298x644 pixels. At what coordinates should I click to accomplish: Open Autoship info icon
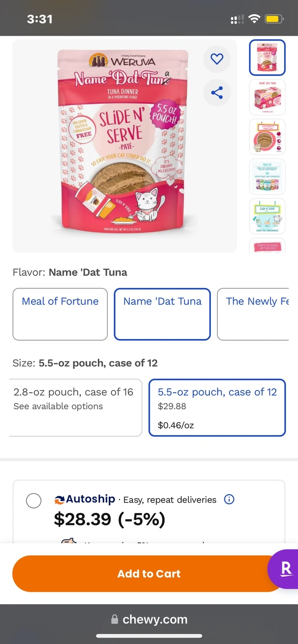[x=229, y=500]
